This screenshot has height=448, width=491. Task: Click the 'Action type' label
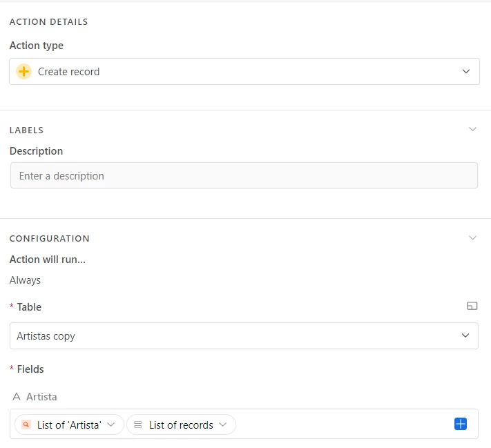(37, 46)
